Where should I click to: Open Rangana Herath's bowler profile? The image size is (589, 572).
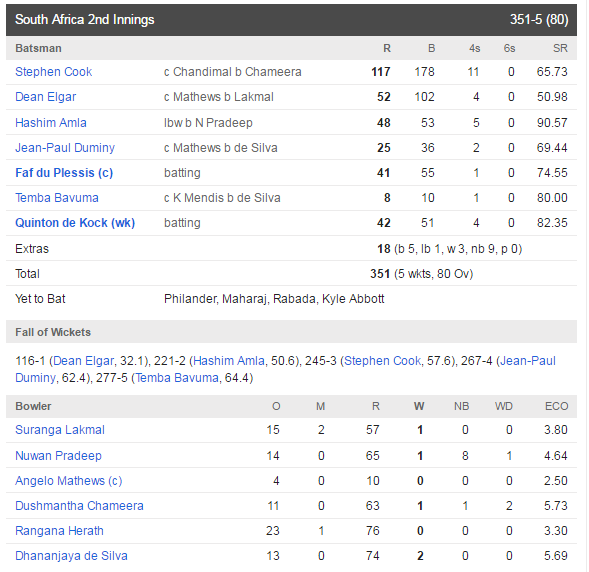(x=59, y=531)
